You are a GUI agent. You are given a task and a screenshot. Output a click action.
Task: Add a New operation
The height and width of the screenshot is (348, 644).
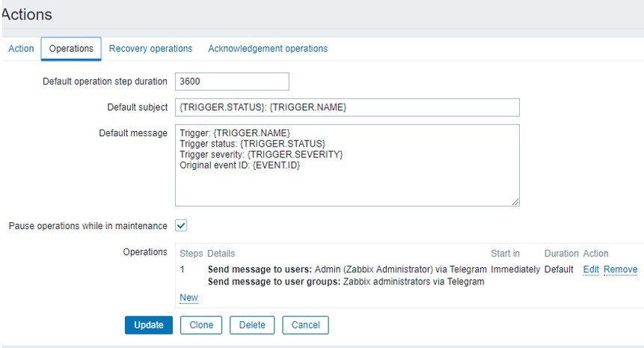[x=188, y=298]
